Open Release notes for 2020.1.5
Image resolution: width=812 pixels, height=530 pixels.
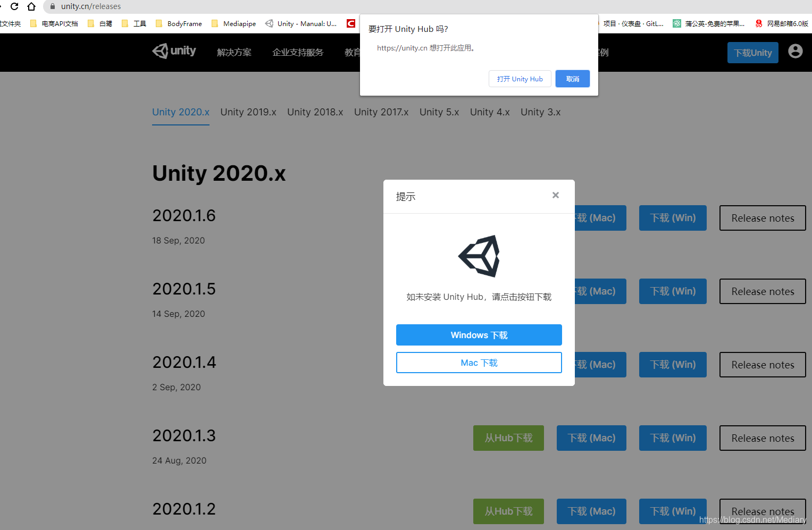click(763, 291)
